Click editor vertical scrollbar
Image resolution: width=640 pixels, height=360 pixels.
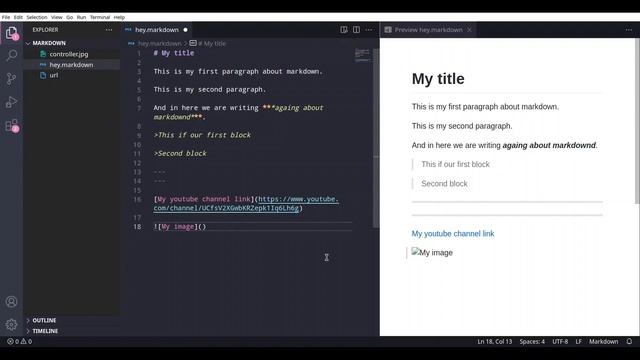(x=376, y=138)
